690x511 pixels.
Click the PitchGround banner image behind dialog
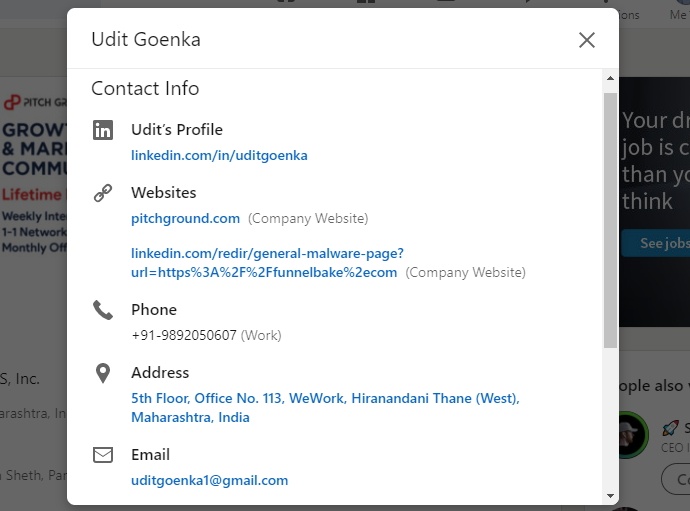(x=34, y=174)
